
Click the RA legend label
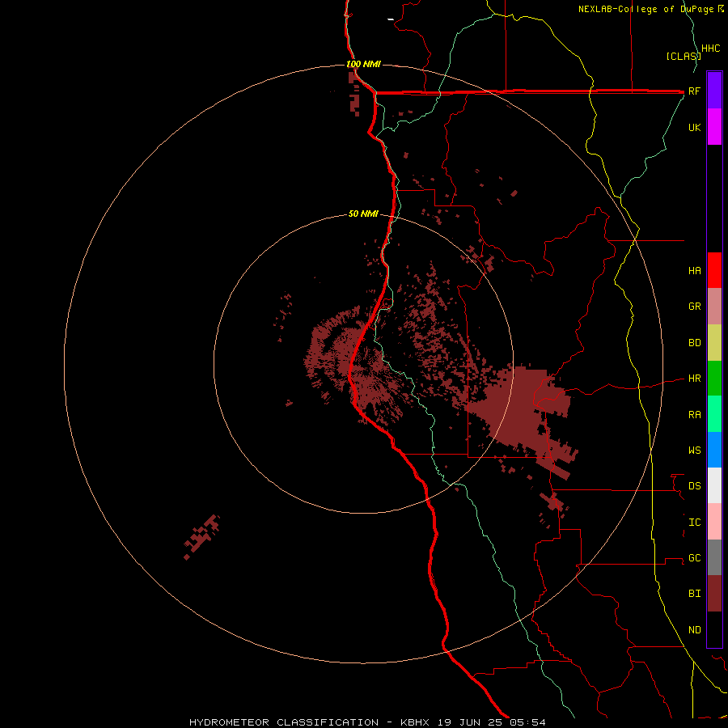click(x=694, y=415)
